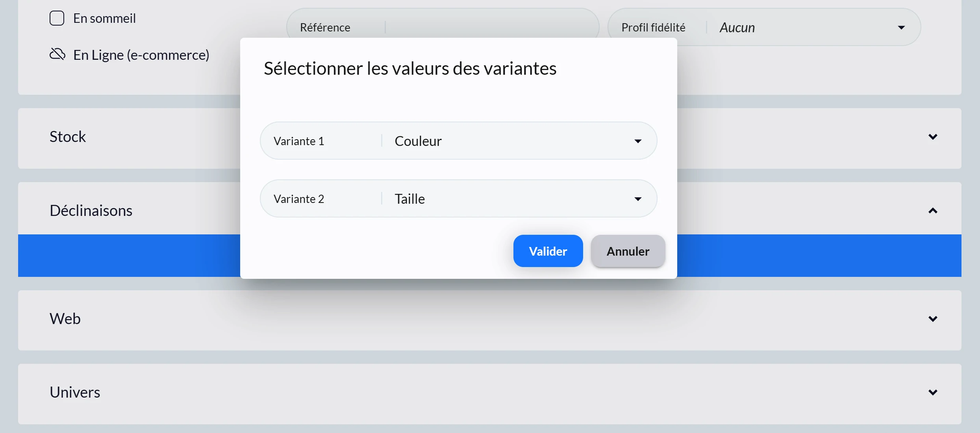Image resolution: width=980 pixels, height=433 pixels.
Task: Click the Stock section title
Action: 68,137
